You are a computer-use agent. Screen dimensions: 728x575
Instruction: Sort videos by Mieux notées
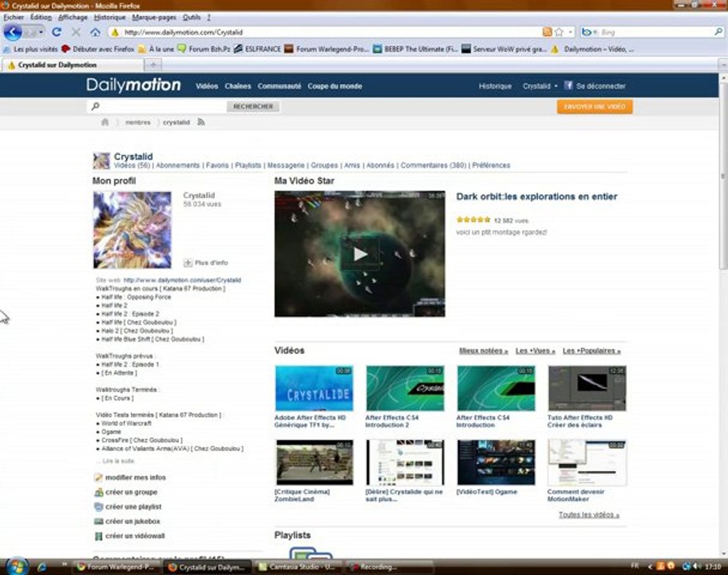coord(483,351)
